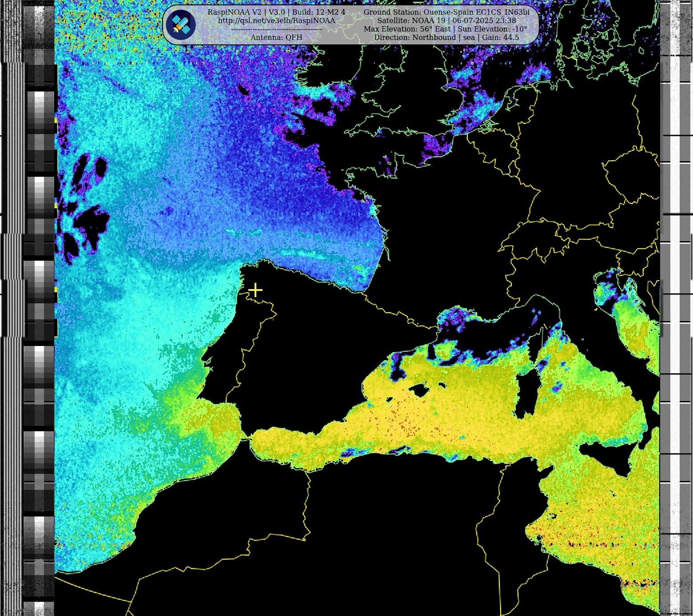Click the RaspiNOAA satellite logo icon
This screenshot has height=616, width=693.
[x=181, y=25]
